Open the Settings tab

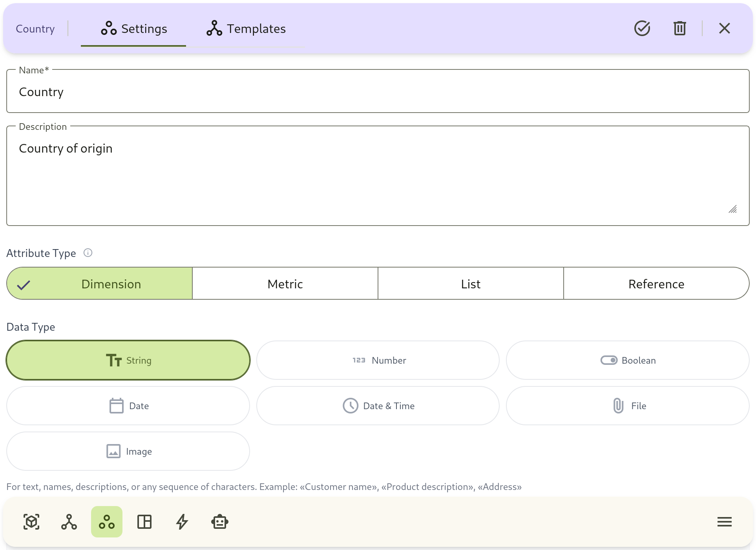[x=133, y=28]
